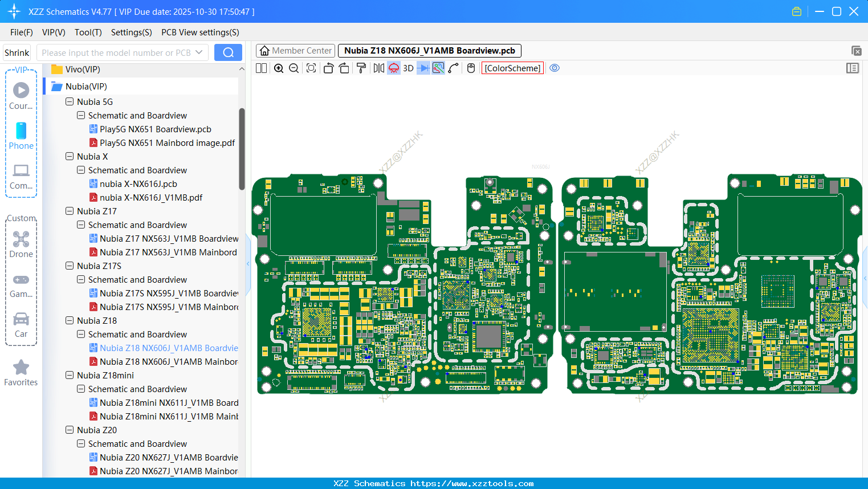Rotate the board counterclockwise
This screenshot has height=489, width=868.
tap(328, 68)
